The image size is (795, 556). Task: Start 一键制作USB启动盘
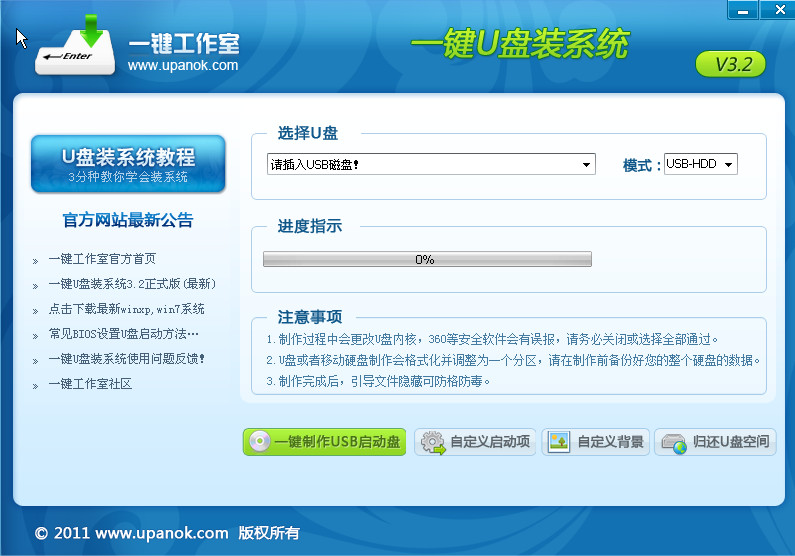pyautogui.click(x=324, y=442)
